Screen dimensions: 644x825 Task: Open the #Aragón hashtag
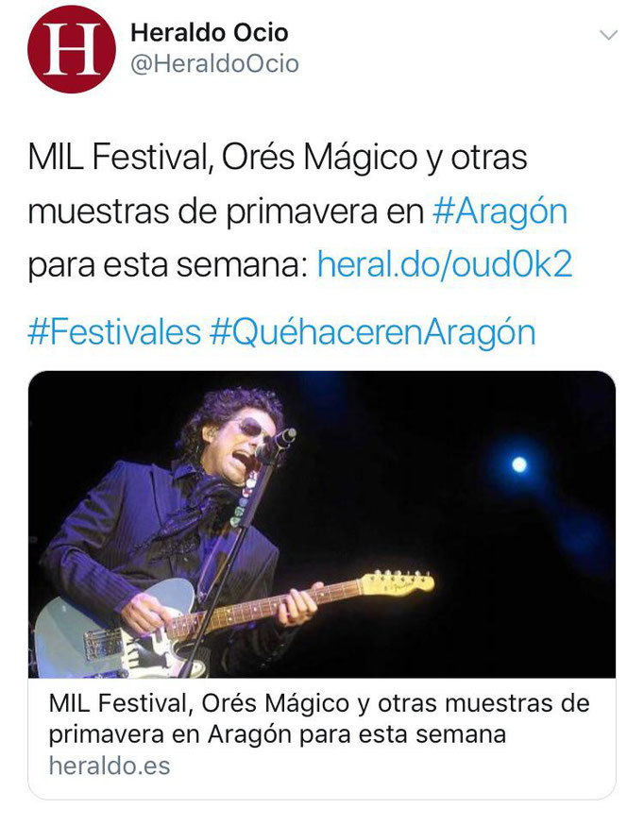[500, 211]
